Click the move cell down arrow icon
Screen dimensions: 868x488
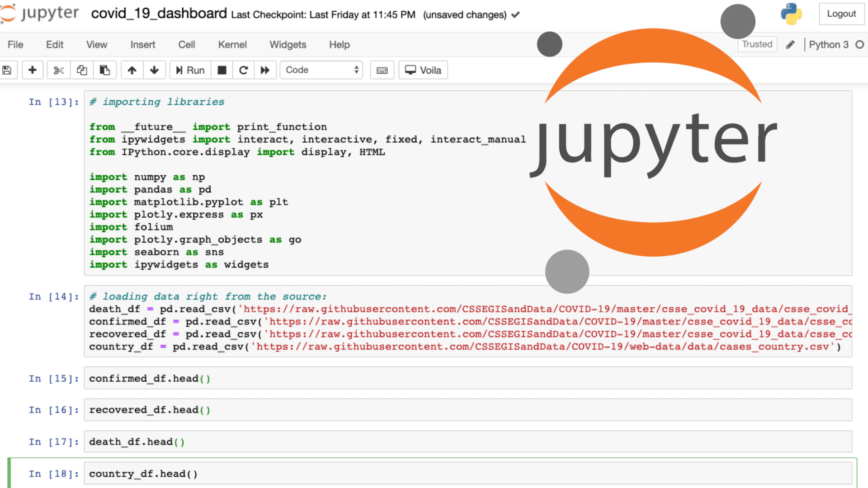(155, 70)
